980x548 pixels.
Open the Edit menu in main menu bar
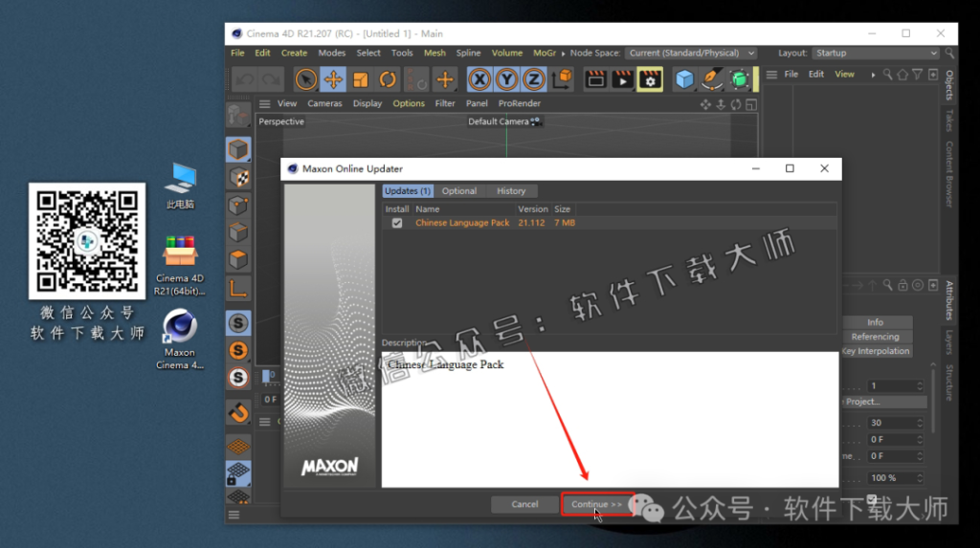click(262, 54)
